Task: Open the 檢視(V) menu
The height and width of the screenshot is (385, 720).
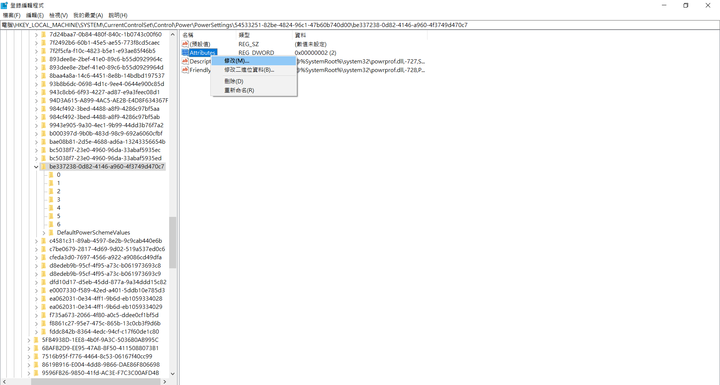Action: click(59, 16)
